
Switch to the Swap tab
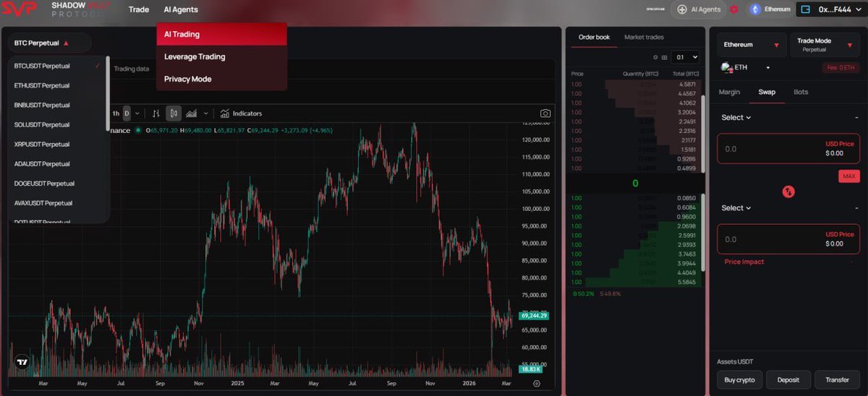click(x=767, y=92)
